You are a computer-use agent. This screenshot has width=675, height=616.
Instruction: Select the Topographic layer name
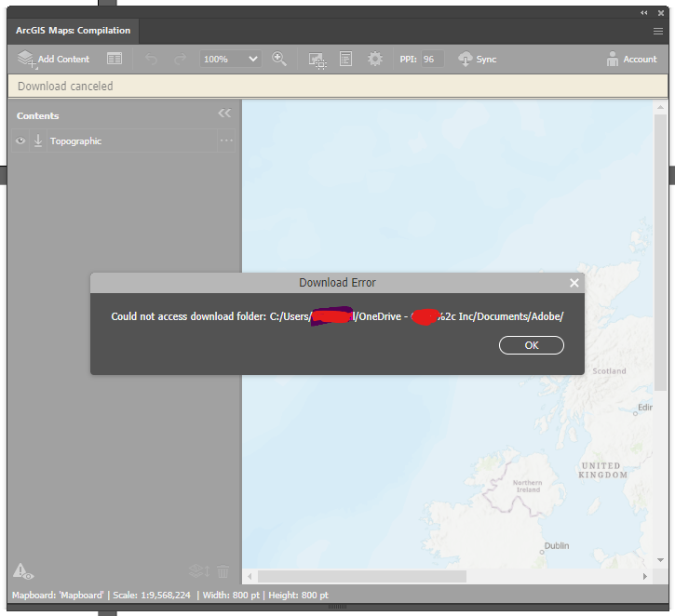(75, 141)
